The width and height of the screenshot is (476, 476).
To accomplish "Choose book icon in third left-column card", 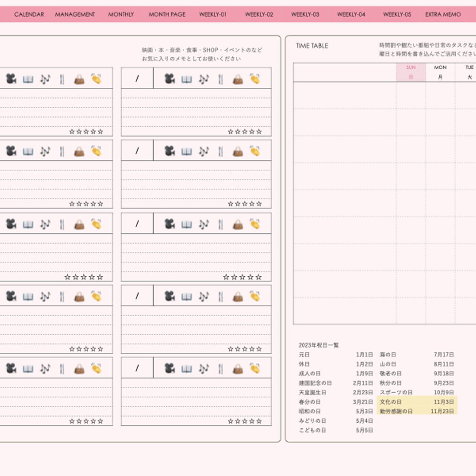I will point(28,225).
